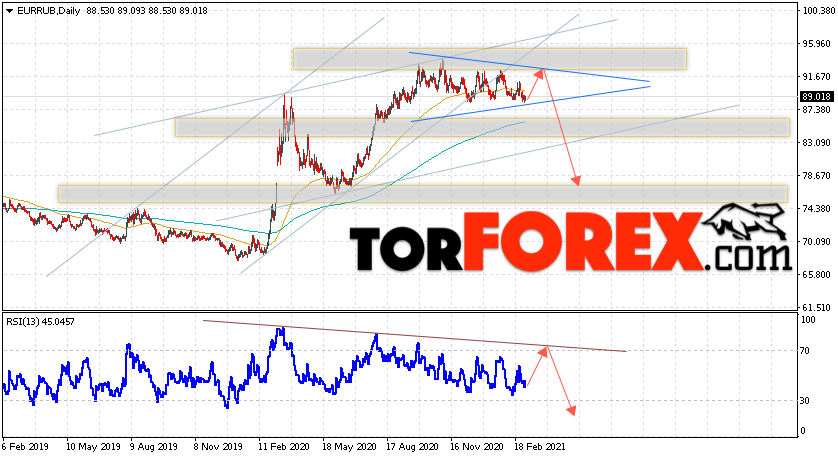Click the red downward forecast arrow on price chart
Screen dimensions: 838x458
561,128
